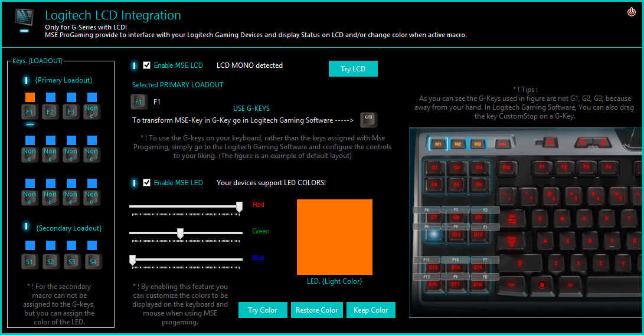644x335 pixels.
Task: Click the Enable MSE LED label
Action: coord(178,183)
